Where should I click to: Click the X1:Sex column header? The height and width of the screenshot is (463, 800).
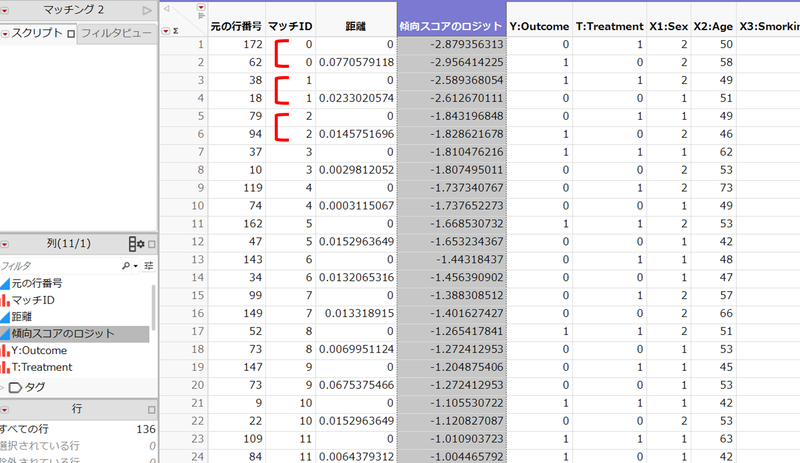click(x=668, y=27)
